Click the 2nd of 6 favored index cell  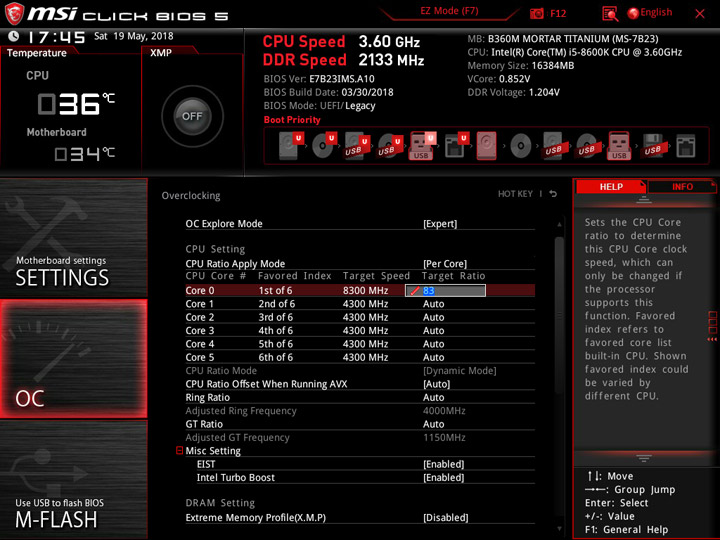276,304
